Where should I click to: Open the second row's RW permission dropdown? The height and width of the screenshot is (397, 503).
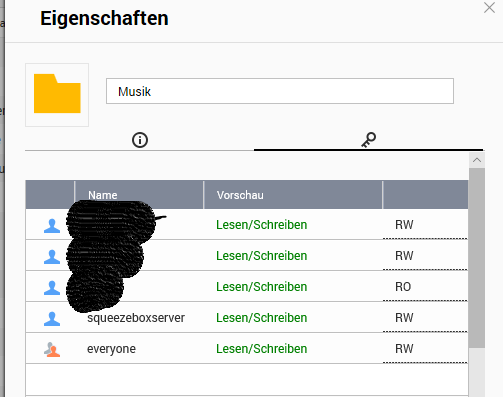[425, 256]
